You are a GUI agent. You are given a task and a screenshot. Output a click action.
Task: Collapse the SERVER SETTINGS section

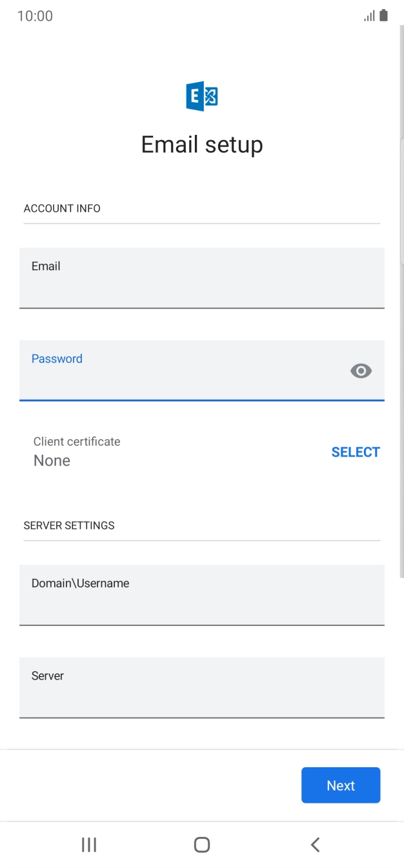(68, 525)
